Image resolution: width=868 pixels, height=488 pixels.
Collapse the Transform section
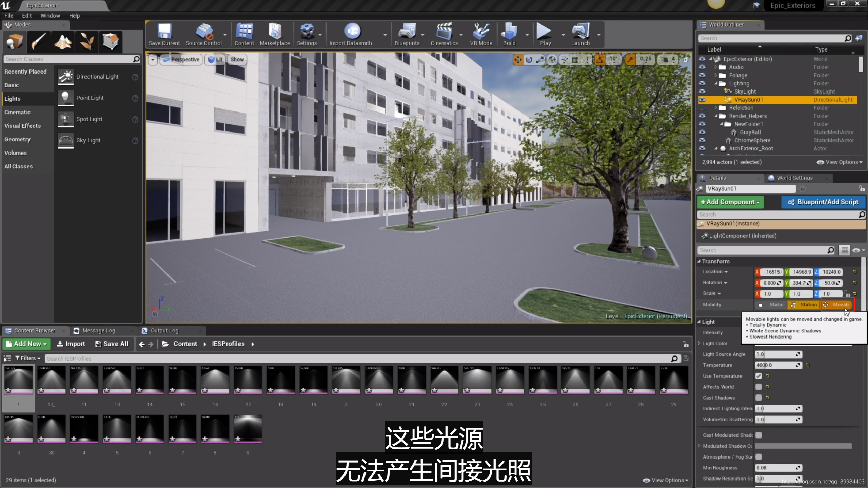pyautogui.click(x=699, y=261)
